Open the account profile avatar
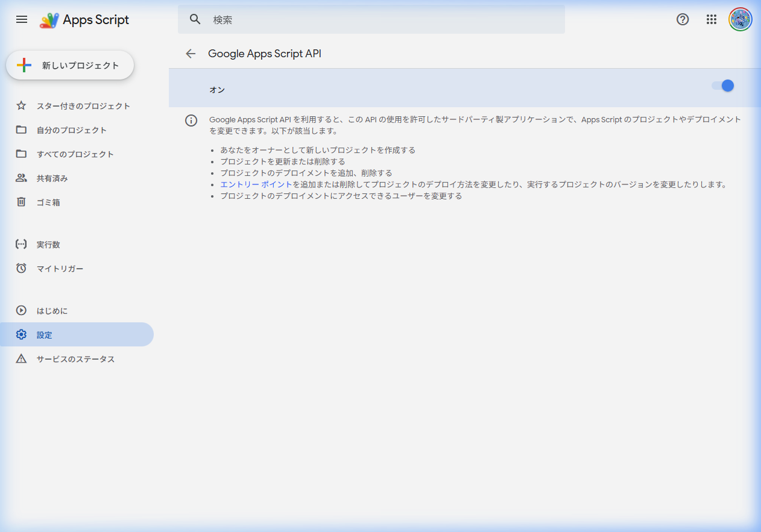This screenshot has height=532, width=761. coord(740,19)
